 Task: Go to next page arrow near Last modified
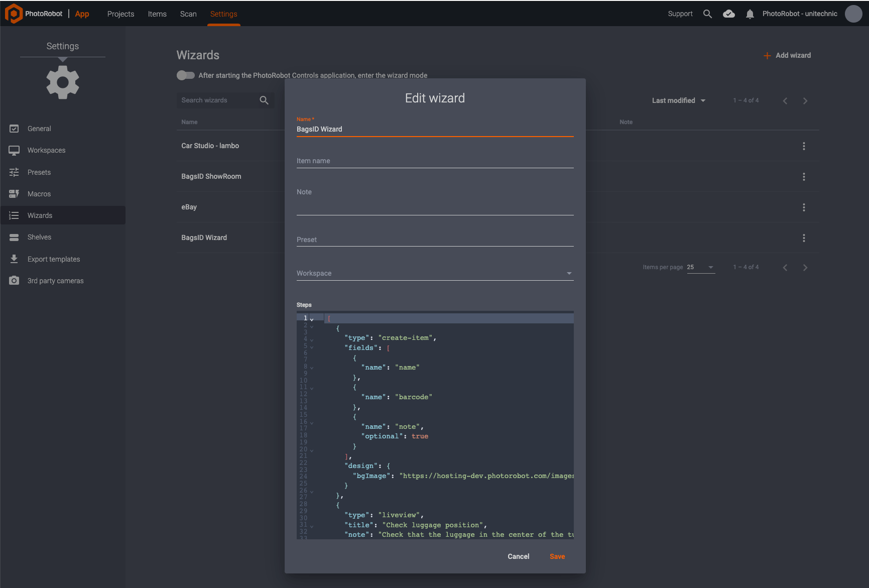(805, 101)
